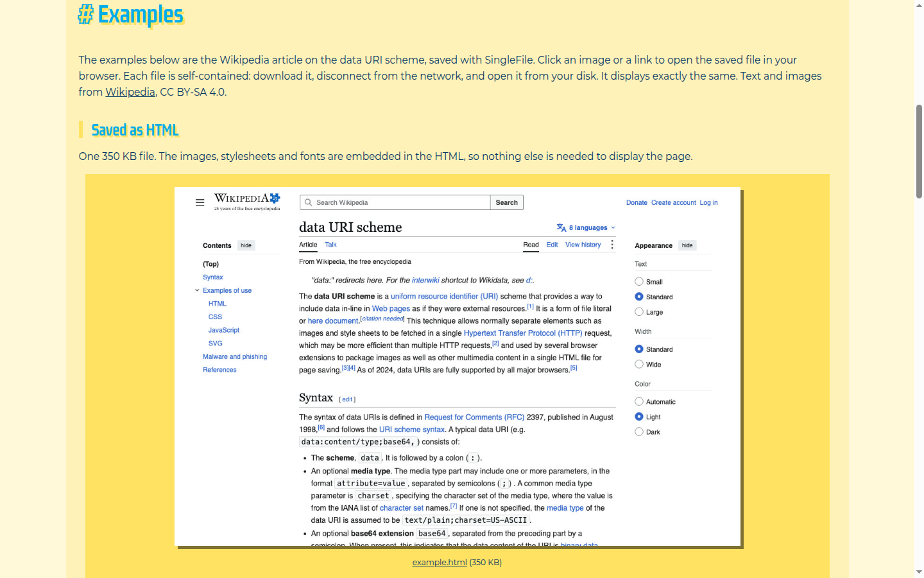
Task: Open the example.html file link
Action: [x=440, y=562]
